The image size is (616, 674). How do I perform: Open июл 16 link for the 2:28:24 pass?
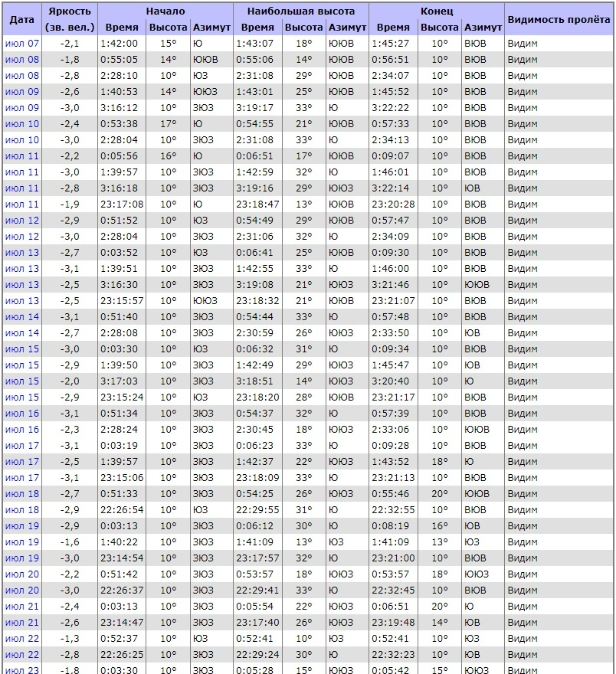tap(22, 430)
